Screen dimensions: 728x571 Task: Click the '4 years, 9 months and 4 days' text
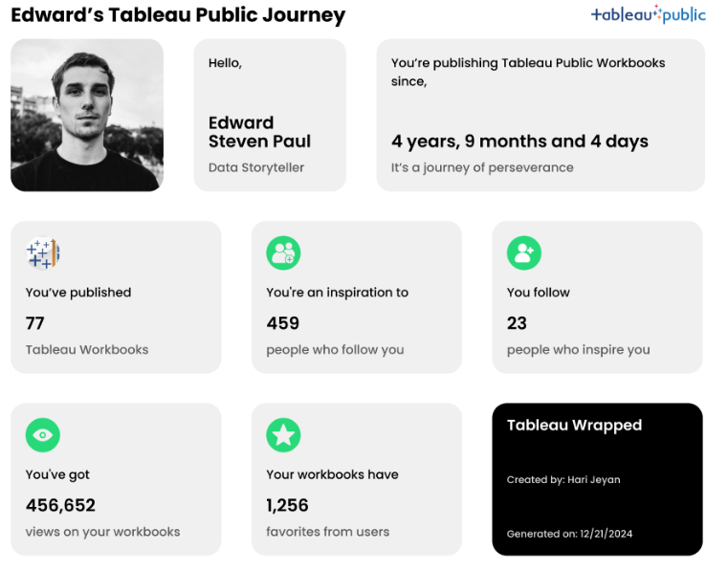point(519,142)
